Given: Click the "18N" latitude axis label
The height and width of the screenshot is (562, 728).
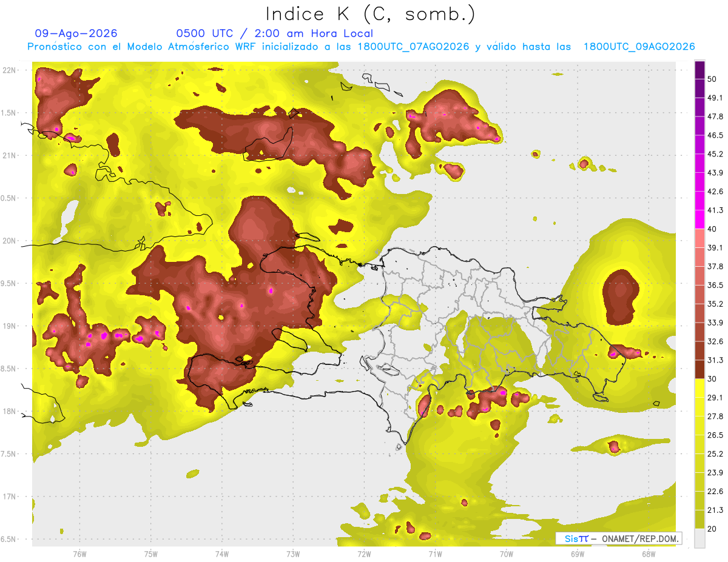Looking at the screenshot, I should (10, 412).
